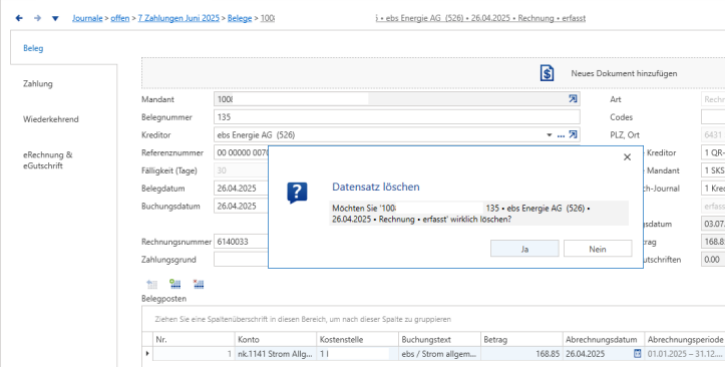The height and width of the screenshot is (367, 725).
Task: Open the Abrechnungsdatum calendar picker
Action: (637, 354)
